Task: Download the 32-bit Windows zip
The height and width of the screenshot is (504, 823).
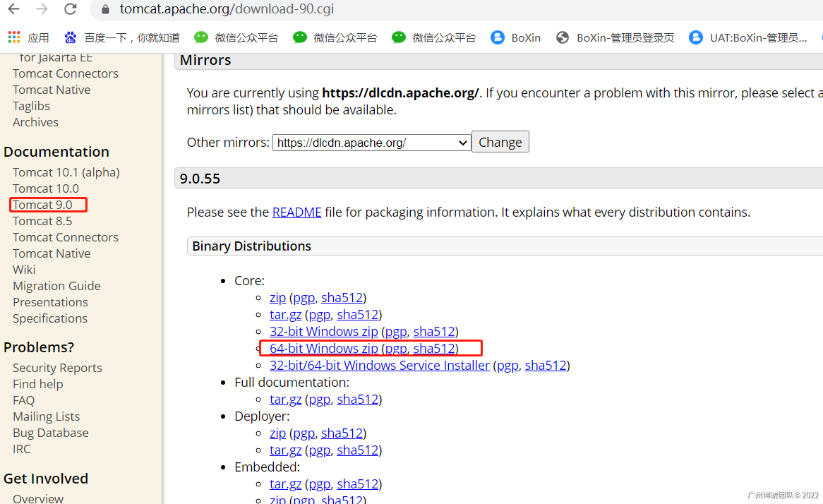Action: pyautogui.click(x=324, y=331)
